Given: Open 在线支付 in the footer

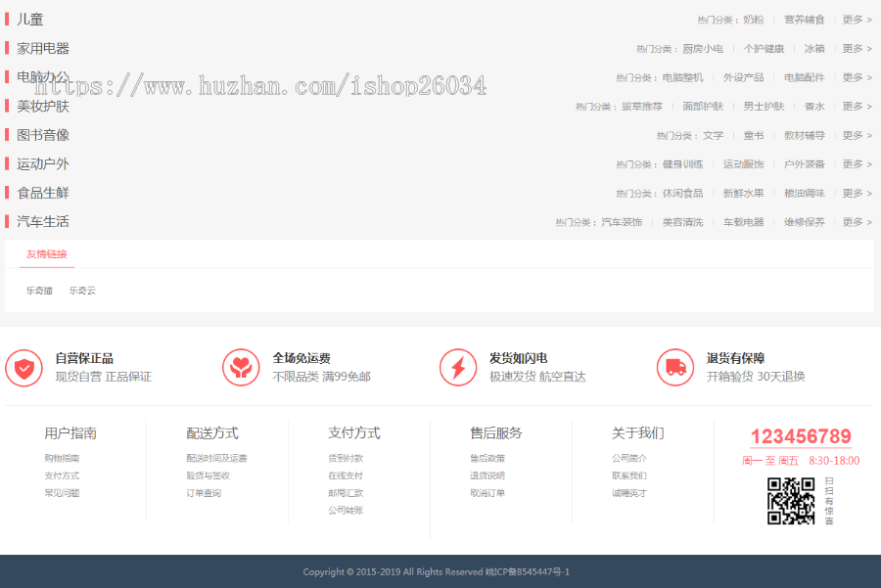Looking at the screenshot, I should pos(346,475).
